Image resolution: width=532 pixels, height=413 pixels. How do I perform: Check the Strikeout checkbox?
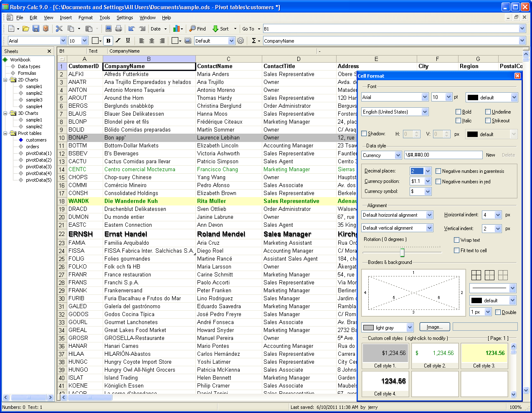coord(488,121)
